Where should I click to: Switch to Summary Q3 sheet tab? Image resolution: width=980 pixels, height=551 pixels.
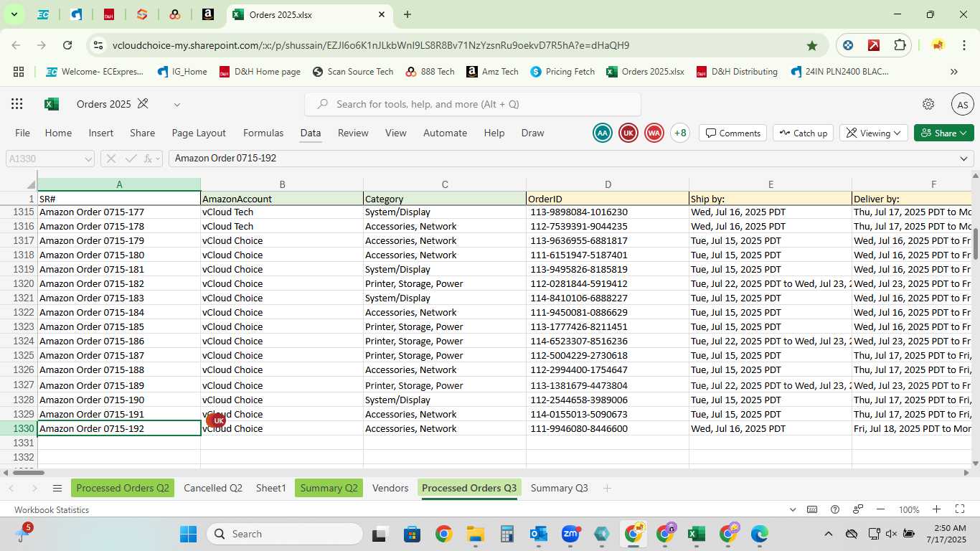point(559,488)
